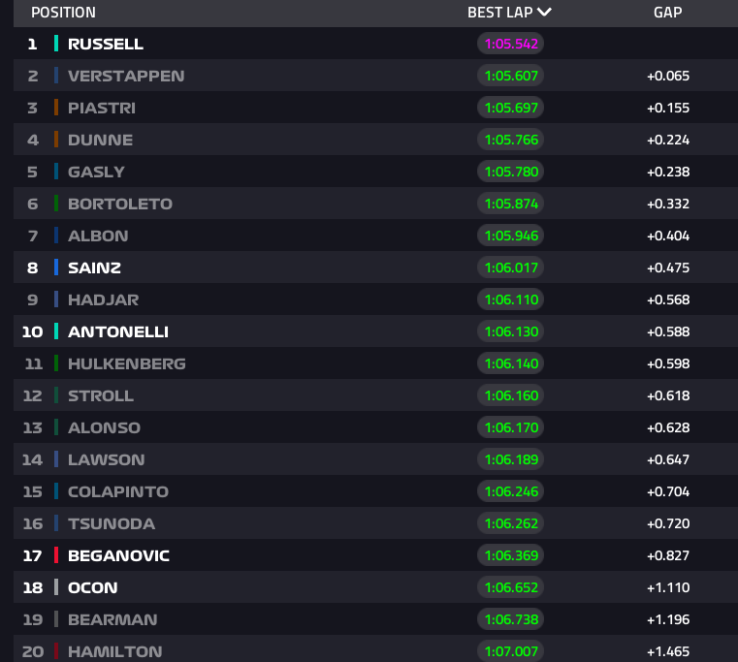Click the +1.465 gap for Hamilton
The width and height of the screenshot is (738, 662).
tap(667, 651)
